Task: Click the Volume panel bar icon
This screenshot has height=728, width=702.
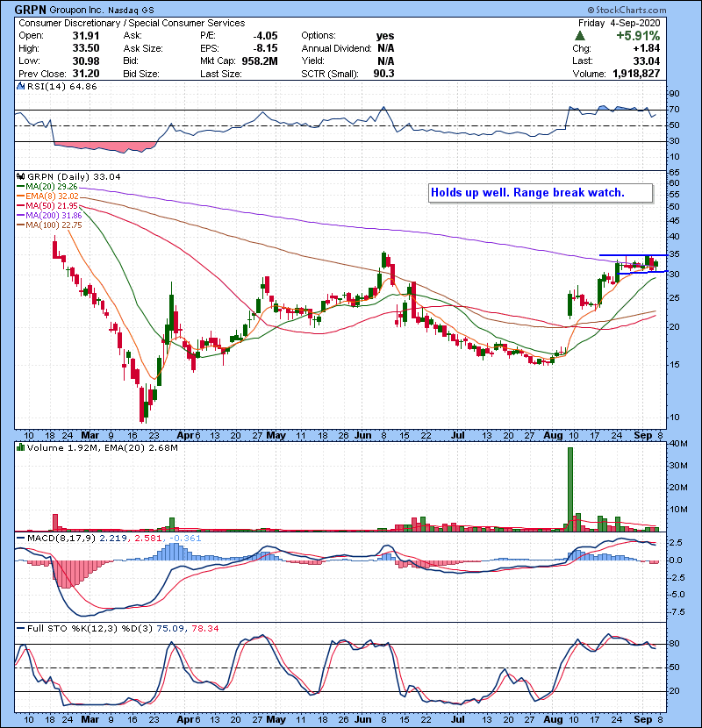Action: click(19, 448)
